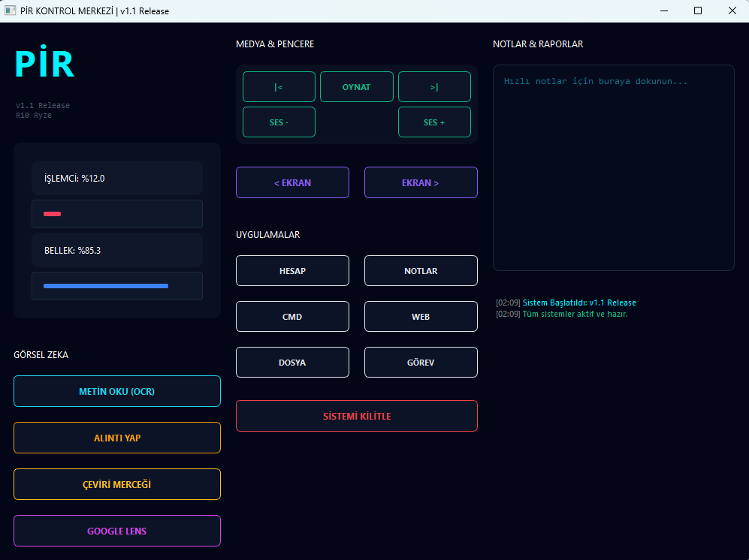Lock the system with SİSTEMİ KİLİTLE
This screenshot has height=560, width=749.
click(x=357, y=416)
